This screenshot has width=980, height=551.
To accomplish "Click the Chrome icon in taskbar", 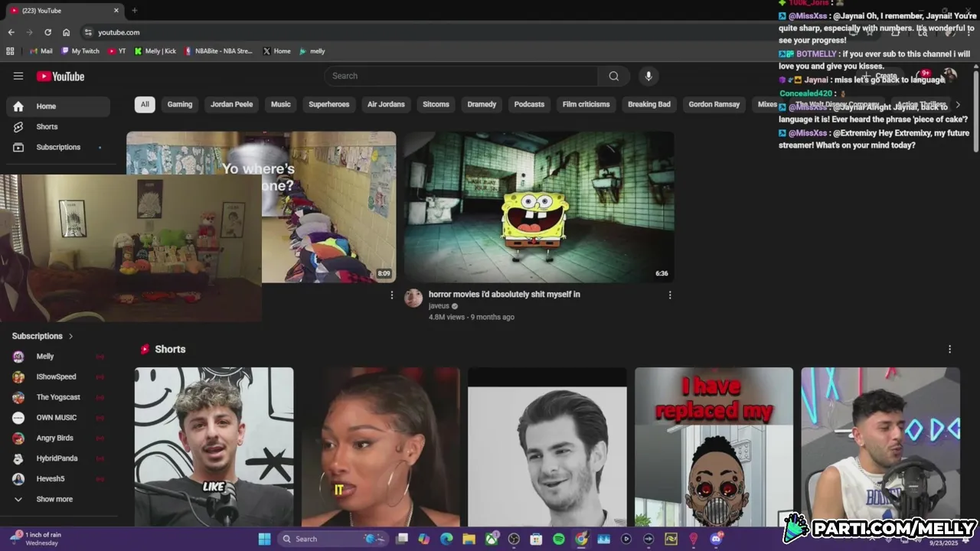I will coord(581,539).
